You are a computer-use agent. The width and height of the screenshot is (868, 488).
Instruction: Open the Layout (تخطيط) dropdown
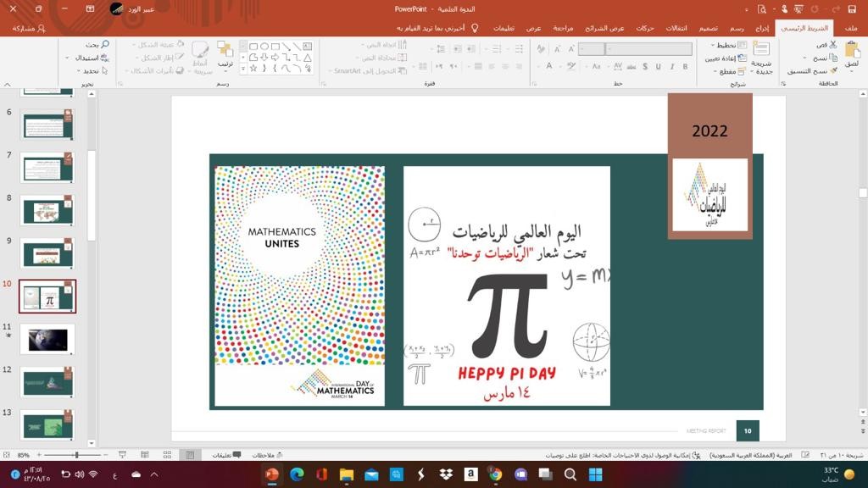pos(728,45)
